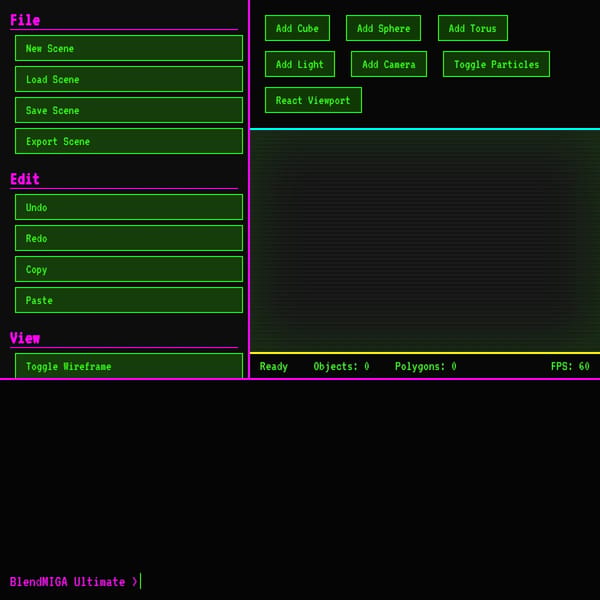The image size is (600, 600).
Task: Choose Save Scene in sidebar
Action: (129, 110)
